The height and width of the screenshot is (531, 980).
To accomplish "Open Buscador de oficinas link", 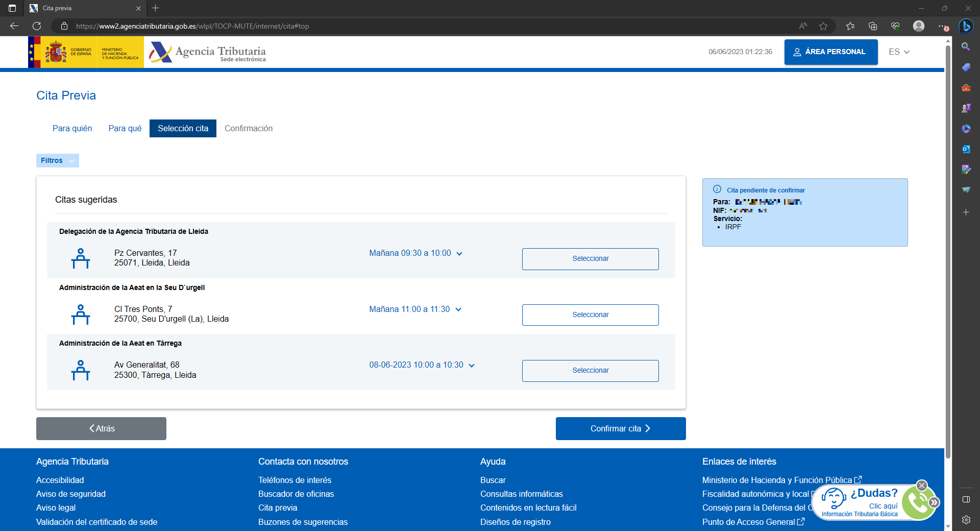I will point(296,494).
